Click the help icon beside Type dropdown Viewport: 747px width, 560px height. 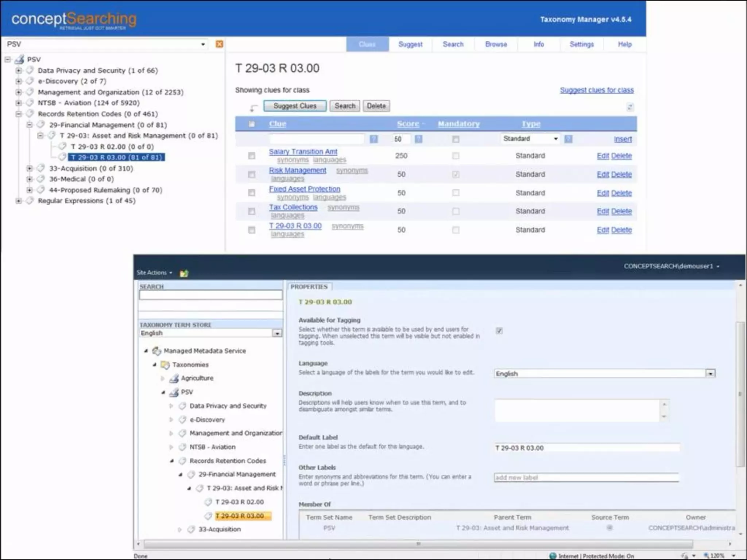pyautogui.click(x=568, y=139)
